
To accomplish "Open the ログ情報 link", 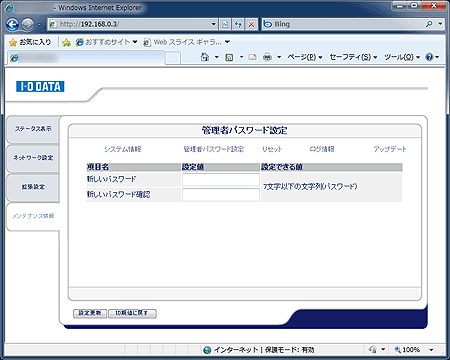I will coord(322,149).
